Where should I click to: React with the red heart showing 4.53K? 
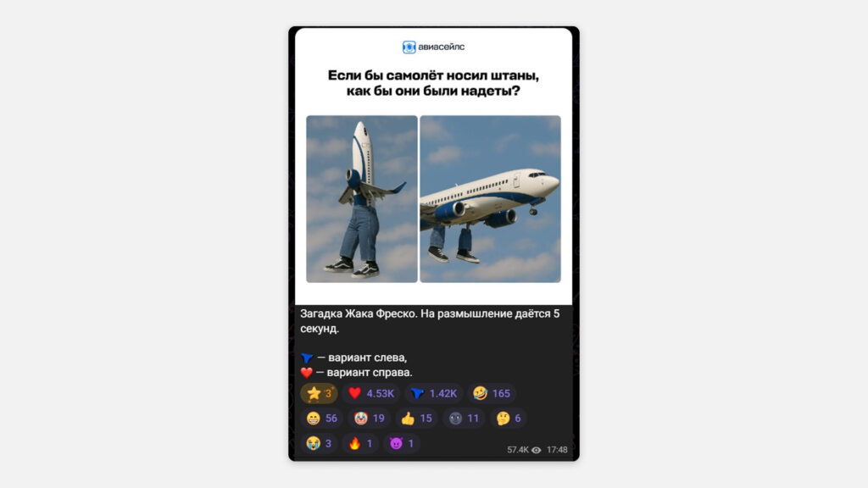click(x=370, y=393)
